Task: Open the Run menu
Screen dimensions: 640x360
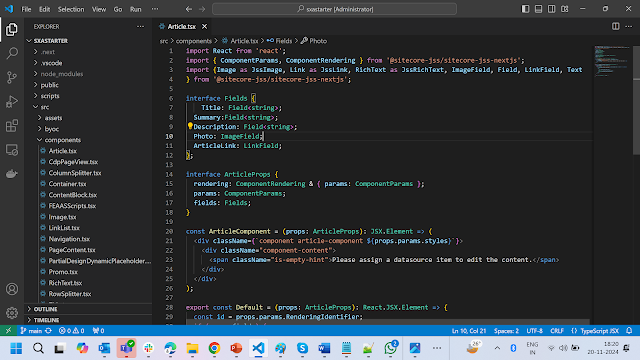Action: pyautogui.click(x=136, y=9)
